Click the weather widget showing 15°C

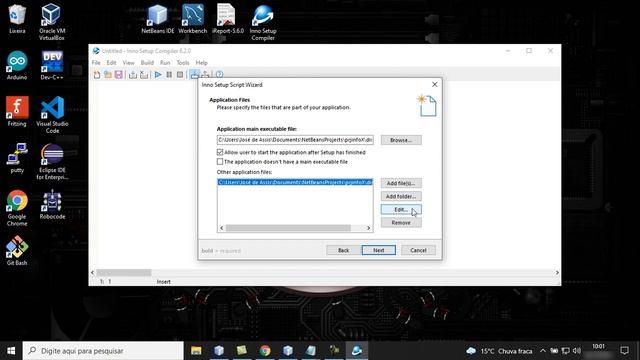499,351
